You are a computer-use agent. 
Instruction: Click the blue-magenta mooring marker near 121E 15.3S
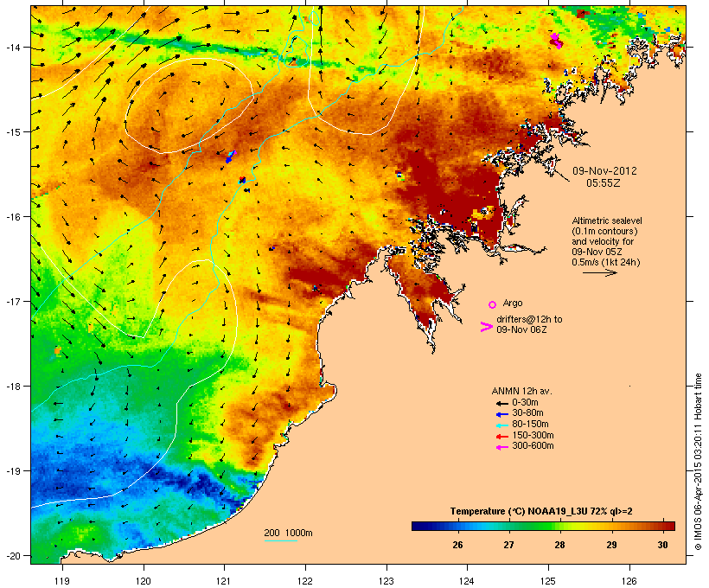(231, 157)
